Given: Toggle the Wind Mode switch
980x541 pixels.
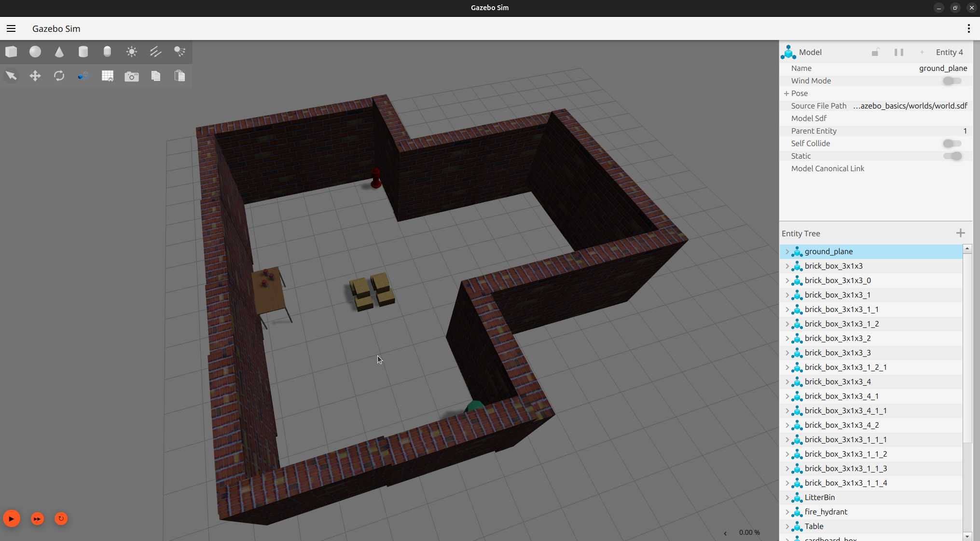Looking at the screenshot, I should coord(952,81).
